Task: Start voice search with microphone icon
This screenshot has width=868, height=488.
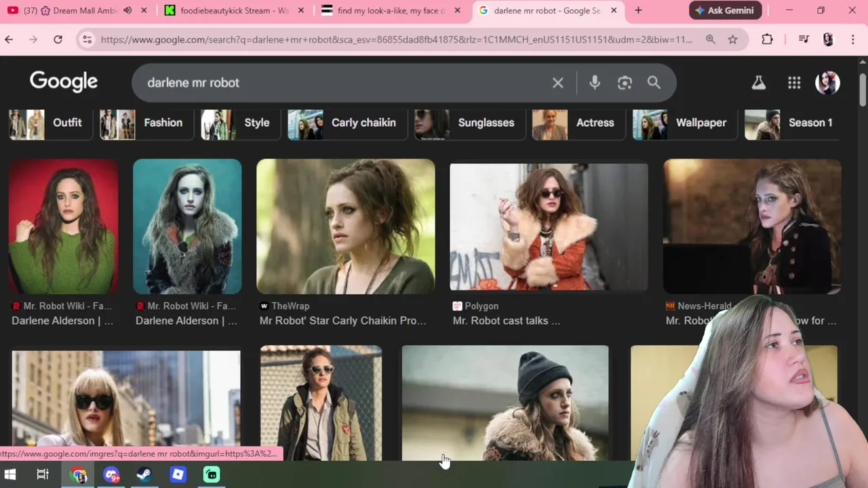Action: (594, 83)
